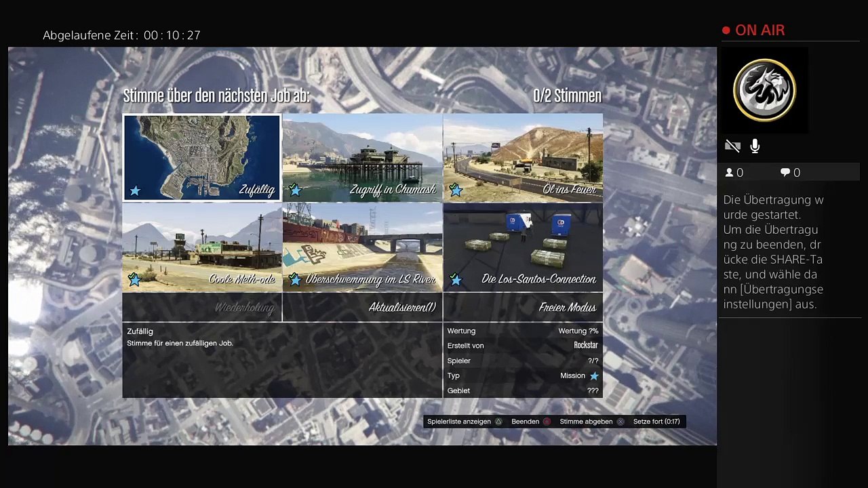Click the comment count 0 next to bubble
Image resolution: width=868 pixels, height=488 pixels.
tap(797, 173)
